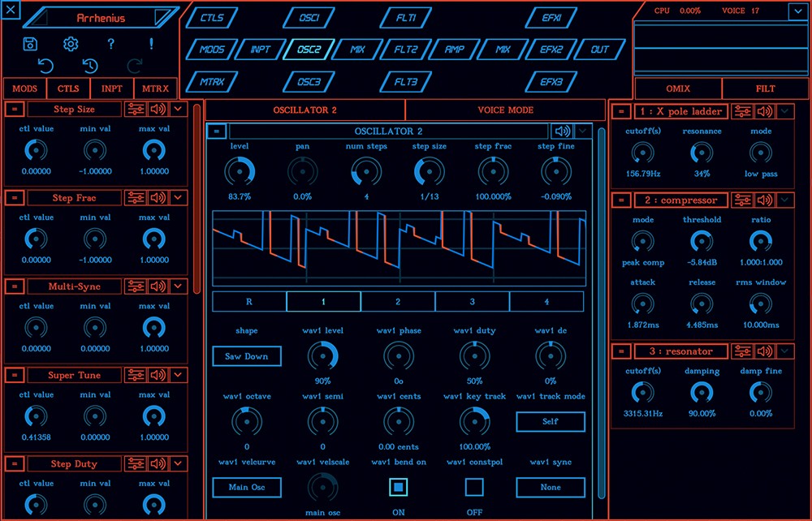Expand the Step Frac dropdown arrow
This screenshot has height=521, width=812.
(179, 197)
